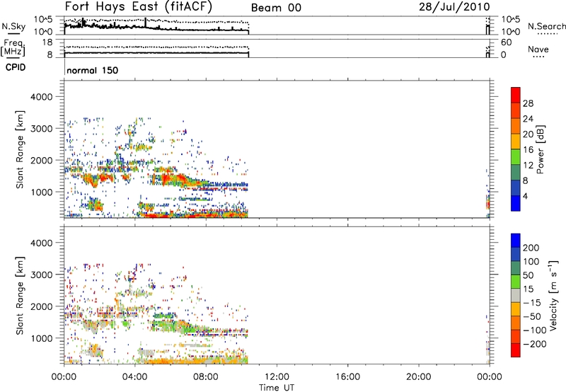Click the '08:00' time tick label
Screen dimensions: 566x392
click(x=206, y=377)
